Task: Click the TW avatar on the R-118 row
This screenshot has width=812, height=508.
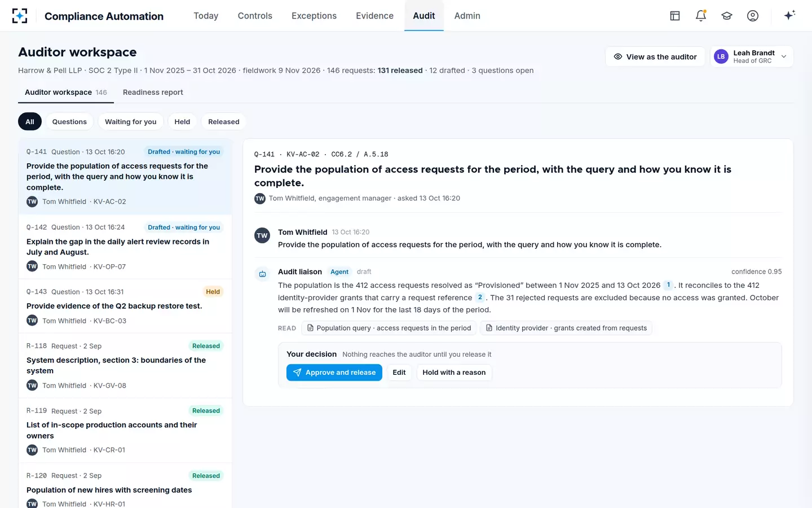Action: [x=32, y=386]
